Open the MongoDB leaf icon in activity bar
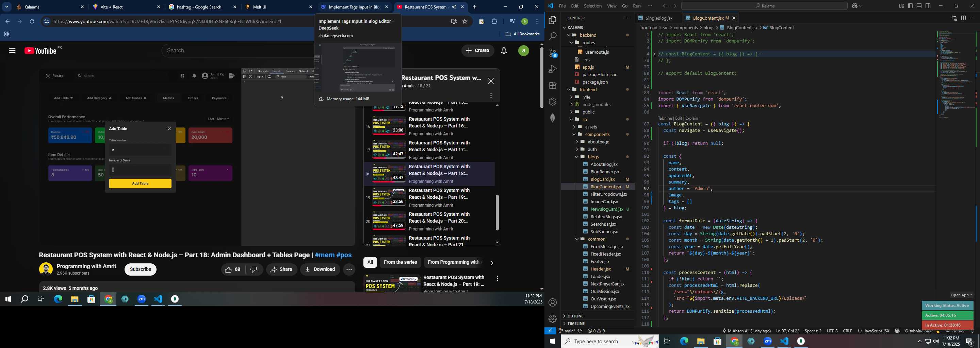Image resolution: width=980 pixels, height=348 pixels. click(x=552, y=118)
